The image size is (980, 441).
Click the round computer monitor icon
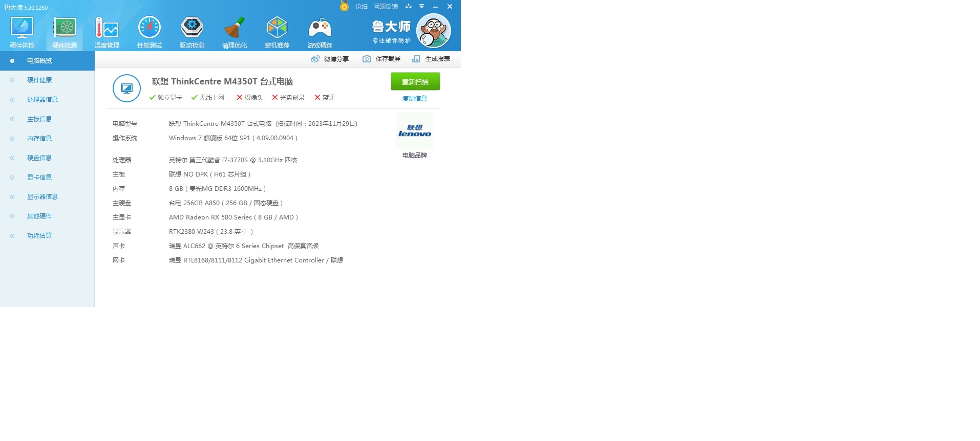point(126,89)
